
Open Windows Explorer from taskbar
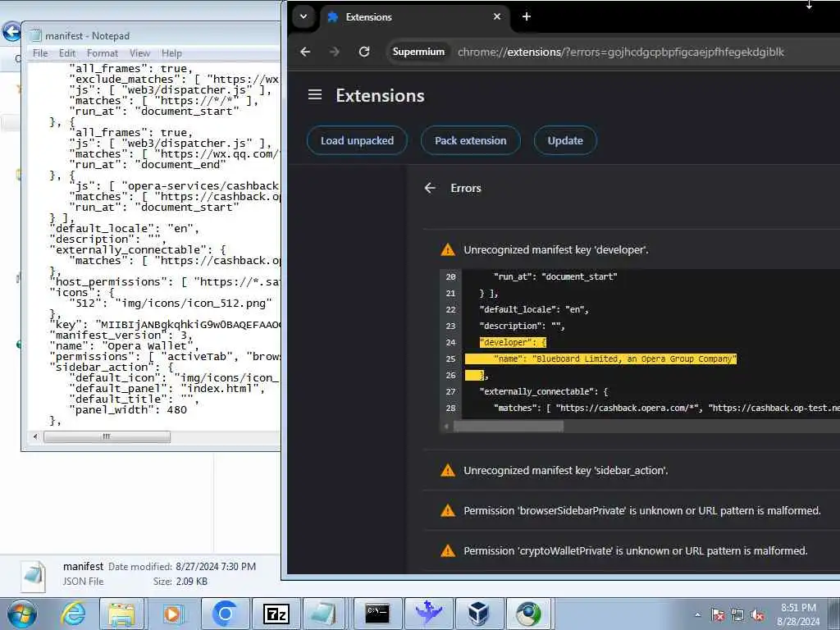pyautogui.click(x=121, y=614)
